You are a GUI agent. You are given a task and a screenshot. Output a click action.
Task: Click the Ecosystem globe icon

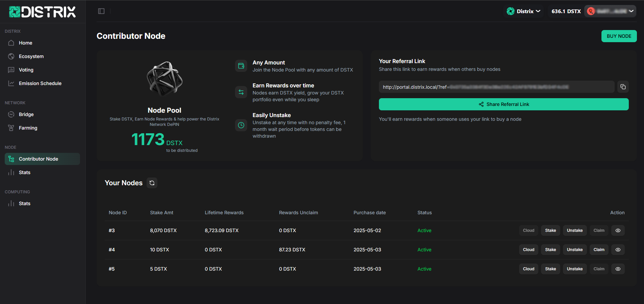point(11,56)
